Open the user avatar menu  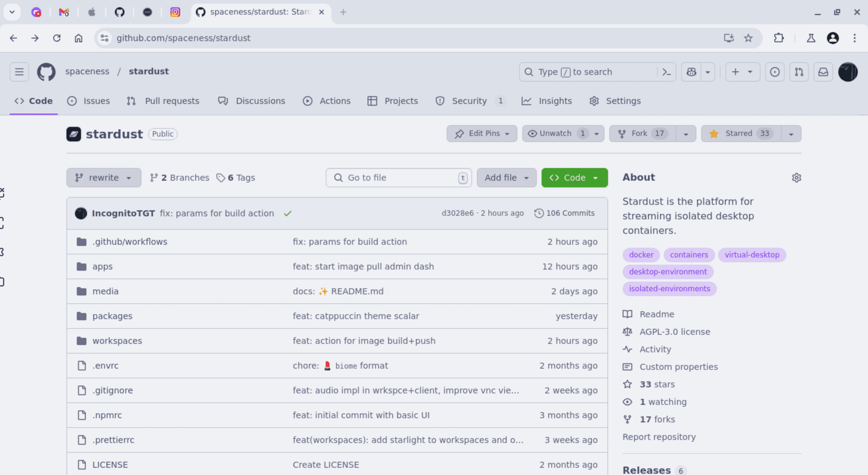pos(847,72)
